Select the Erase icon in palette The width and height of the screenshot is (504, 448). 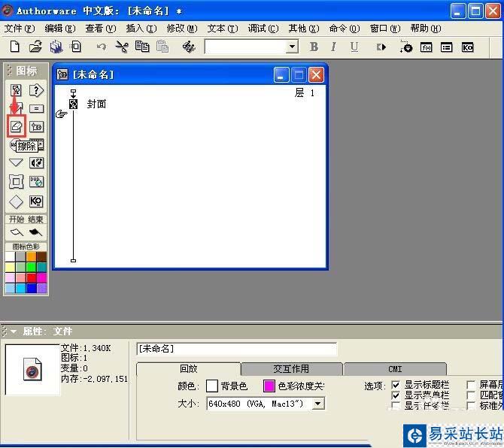(16, 127)
